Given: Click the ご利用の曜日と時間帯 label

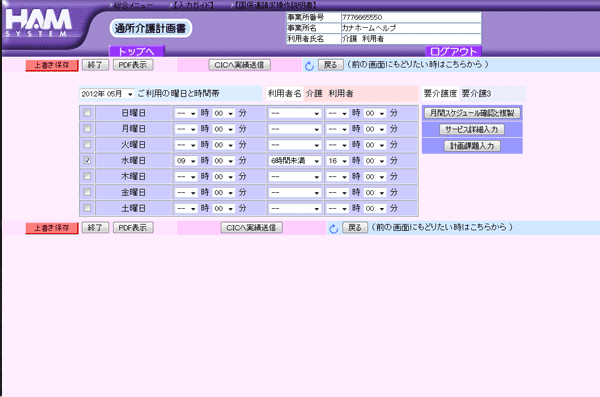Looking at the screenshot, I should (x=179, y=93).
